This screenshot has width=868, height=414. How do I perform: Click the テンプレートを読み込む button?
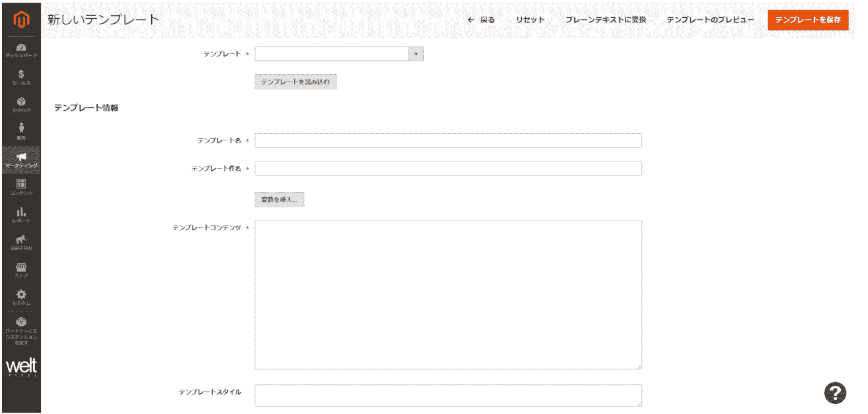295,82
